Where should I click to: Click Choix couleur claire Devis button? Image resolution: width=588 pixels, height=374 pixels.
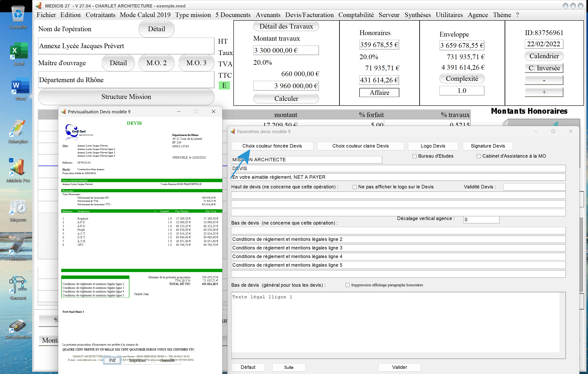(x=360, y=146)
